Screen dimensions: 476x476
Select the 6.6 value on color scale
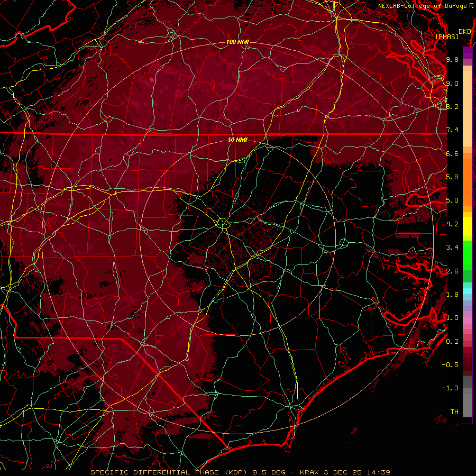(x=452, y=153)
